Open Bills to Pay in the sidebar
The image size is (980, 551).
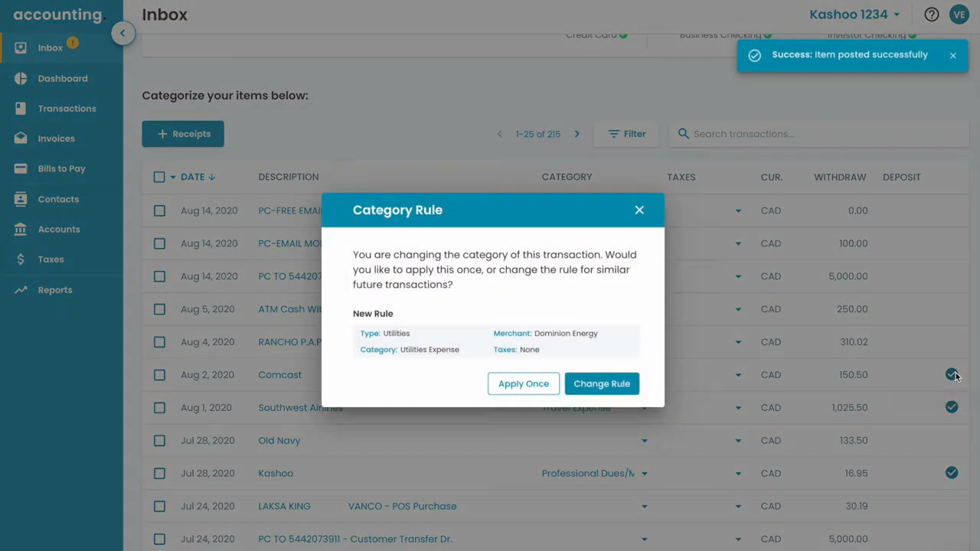pos(61,168)
